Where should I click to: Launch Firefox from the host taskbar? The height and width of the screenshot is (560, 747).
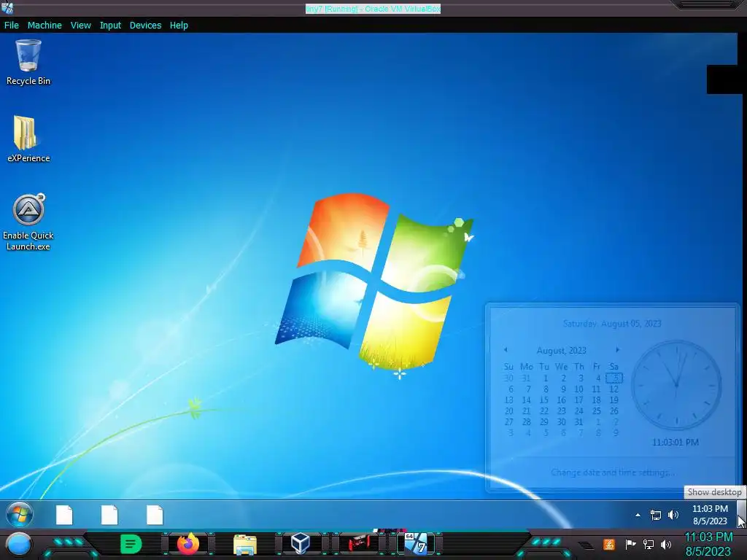point(187,544)
